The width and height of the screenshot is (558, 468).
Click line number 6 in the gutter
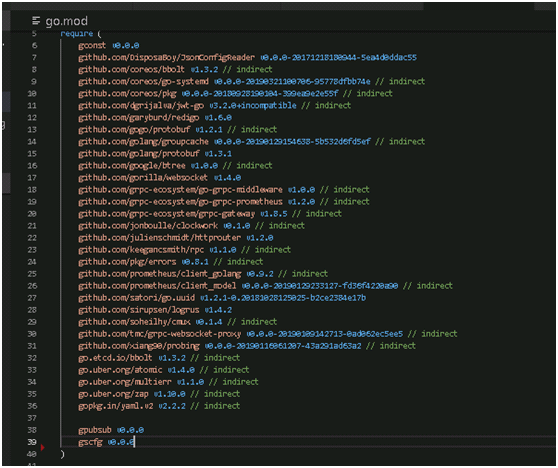click(x=34, y=46)
